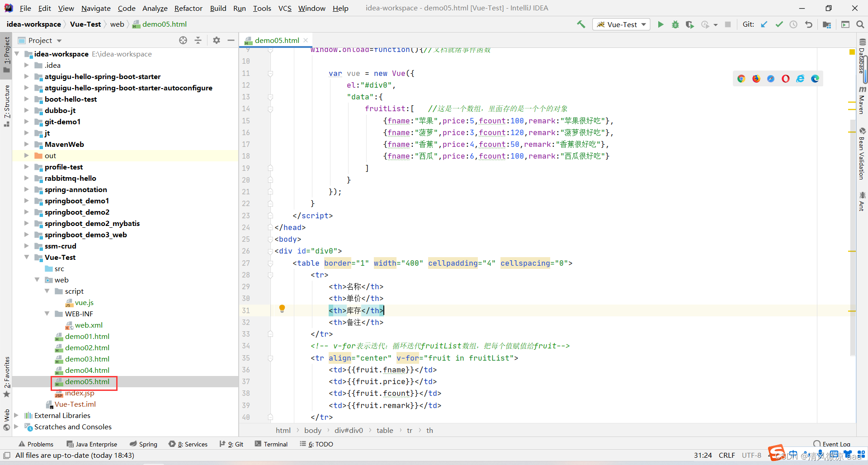This screenshot has height=465, width=868.
Task: Open the Vue-Test run configuration dropdown
Action: click(622, 24)
